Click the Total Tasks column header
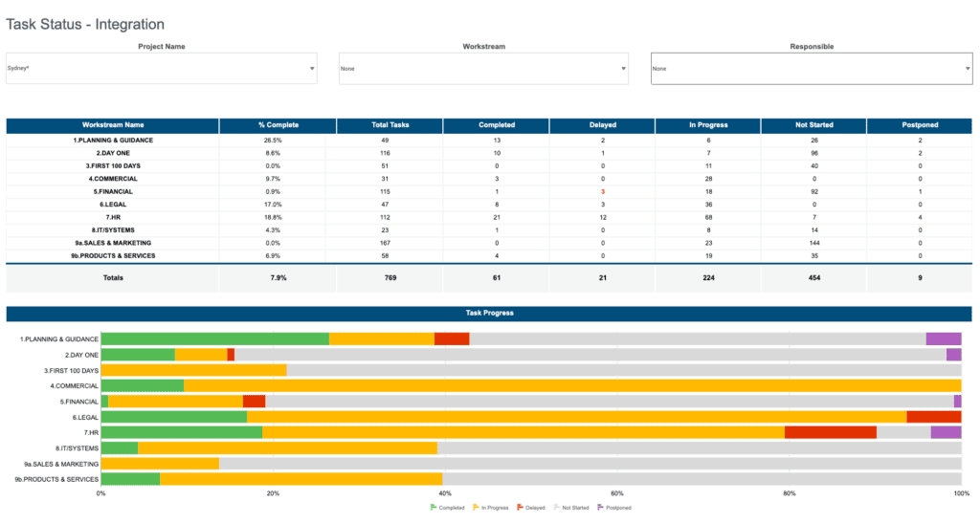Viewport: 980px width, 523px height. (390, 125)
